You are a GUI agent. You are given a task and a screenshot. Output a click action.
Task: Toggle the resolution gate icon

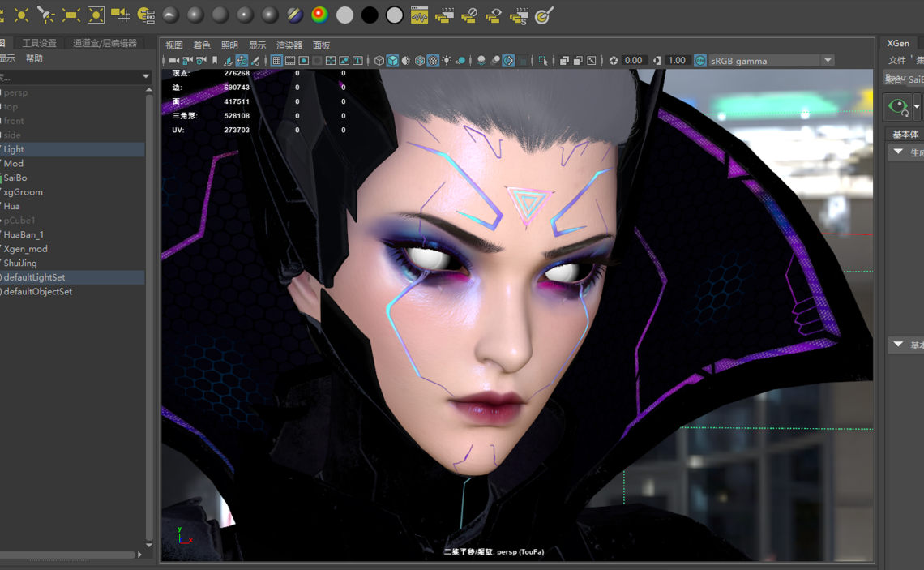click(x=303, y=61)
